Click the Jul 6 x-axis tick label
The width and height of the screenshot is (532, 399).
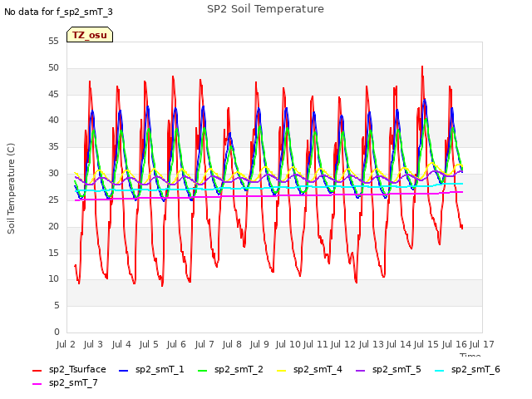tap(176, 344)
